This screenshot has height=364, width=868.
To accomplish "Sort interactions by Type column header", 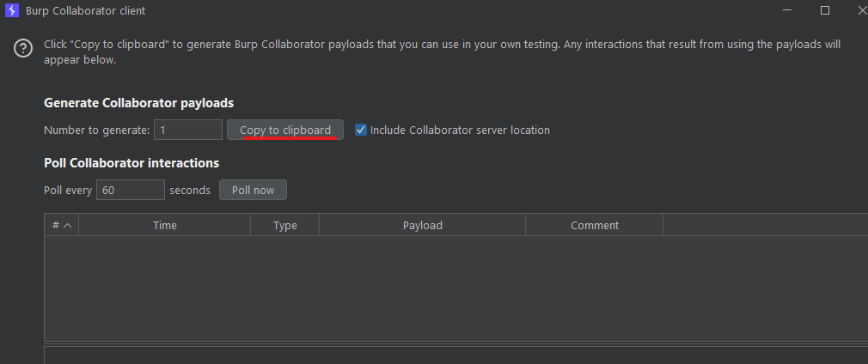I will [x=285, y=225].
